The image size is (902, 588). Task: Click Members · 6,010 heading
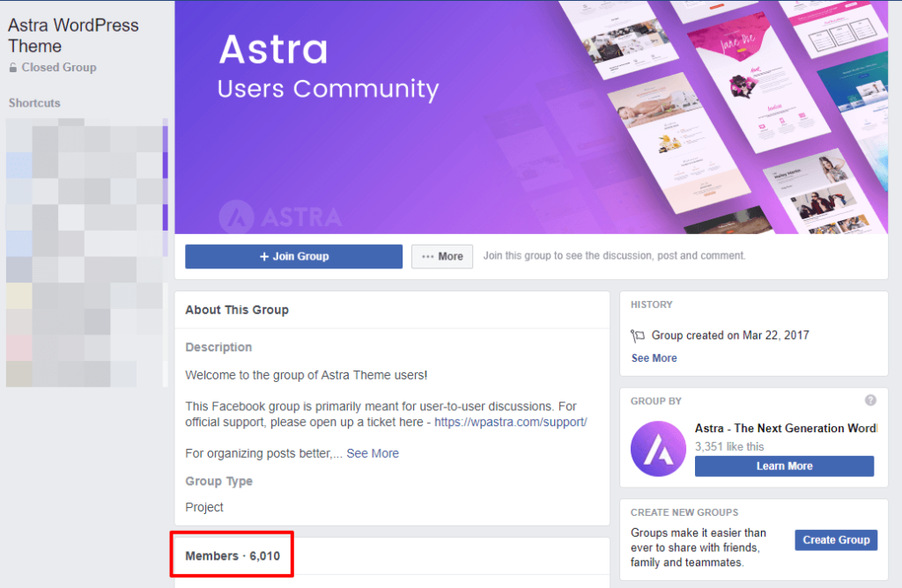point(233,555)
